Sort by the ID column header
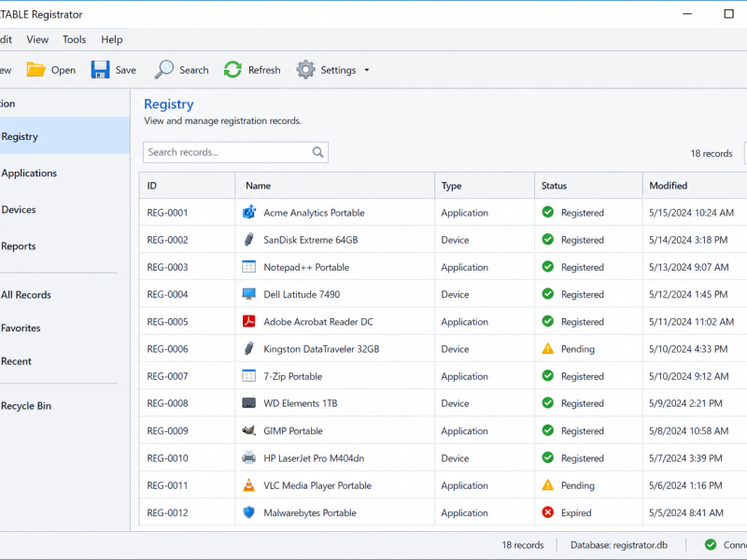Viewport: 747px width, 560px height. tap(188, 186)
